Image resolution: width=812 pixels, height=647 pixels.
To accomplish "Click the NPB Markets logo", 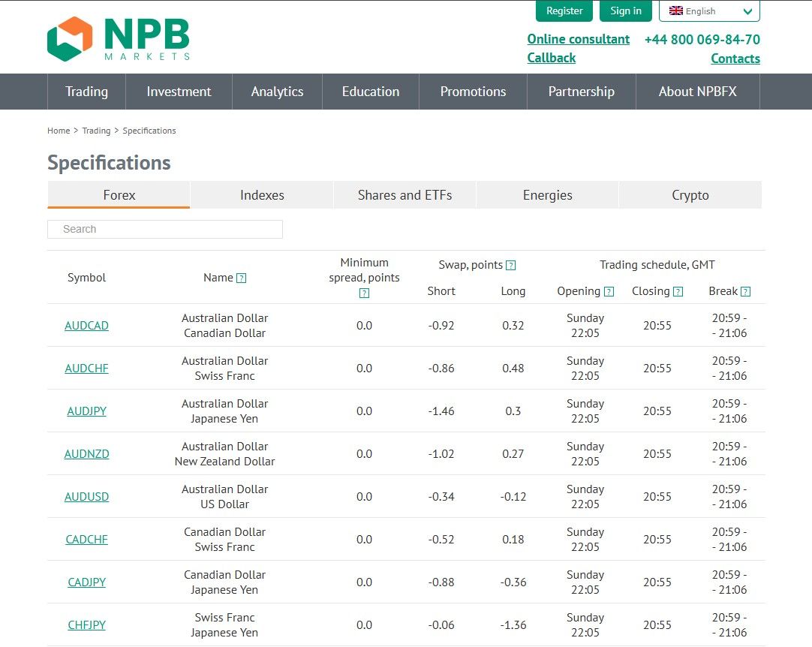I will tap(119, 39).
